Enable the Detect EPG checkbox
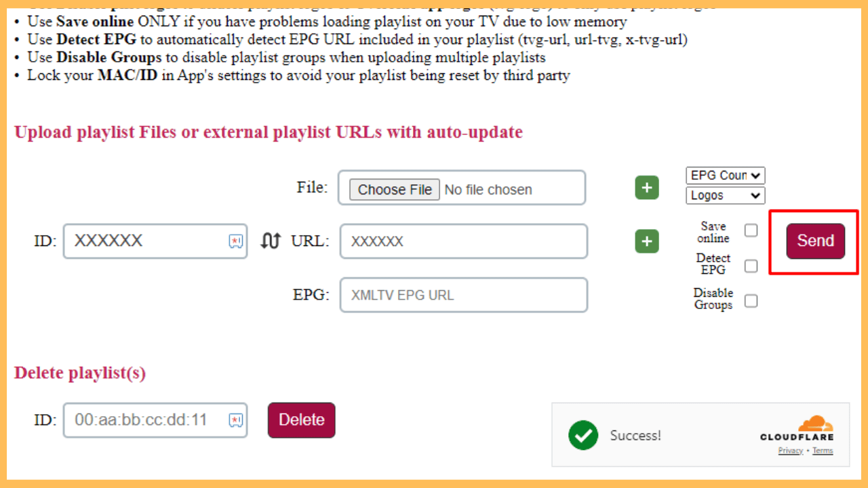The width and height of the screenshot is (868, 488). coord(751,266)
